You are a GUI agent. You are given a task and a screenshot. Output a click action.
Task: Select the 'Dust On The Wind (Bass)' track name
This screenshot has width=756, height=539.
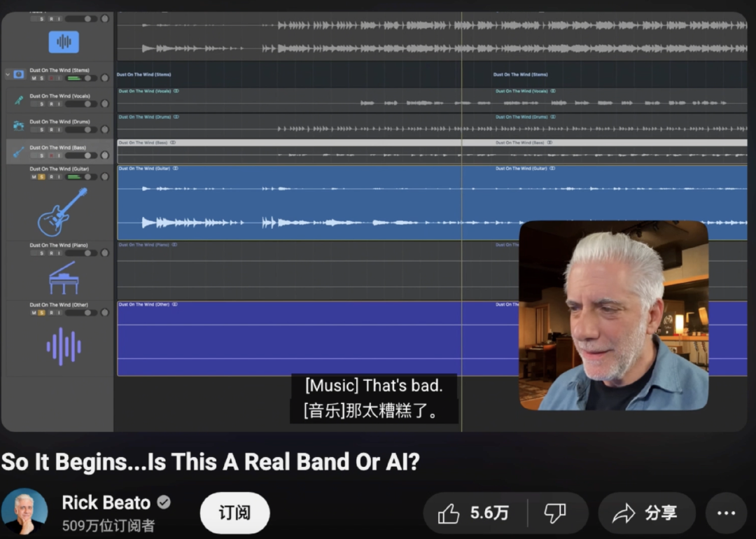[58, 148]
